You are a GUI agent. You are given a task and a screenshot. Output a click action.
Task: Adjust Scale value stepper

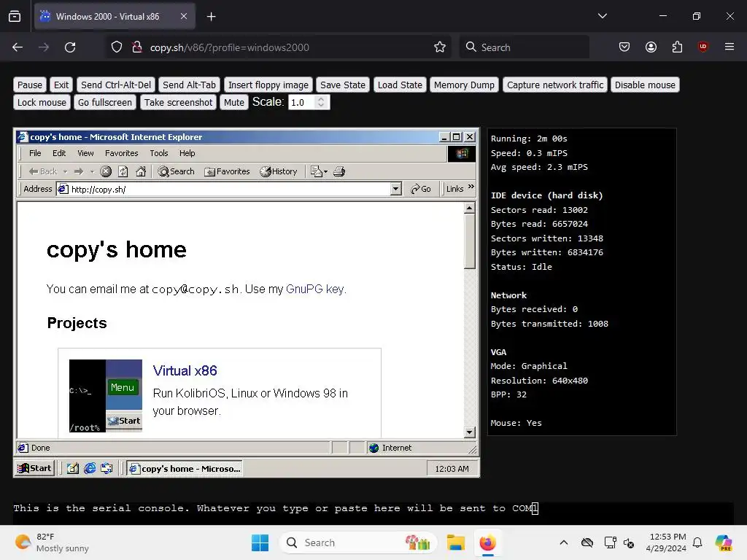(321, 102)
